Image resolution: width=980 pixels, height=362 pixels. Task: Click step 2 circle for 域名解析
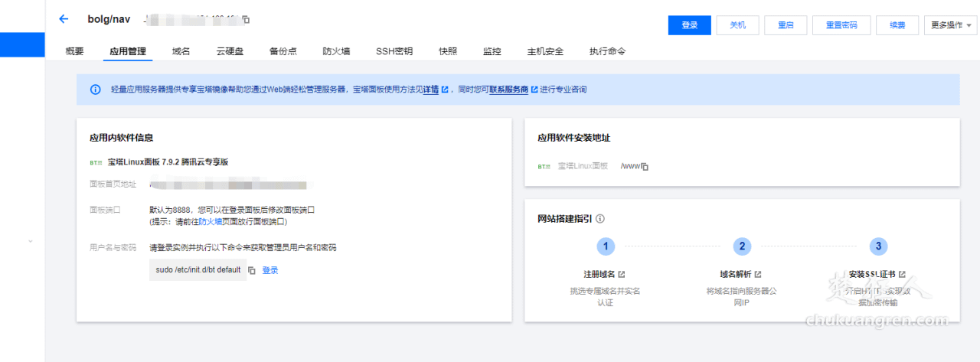pyautogui.click(x=741, y=246)
